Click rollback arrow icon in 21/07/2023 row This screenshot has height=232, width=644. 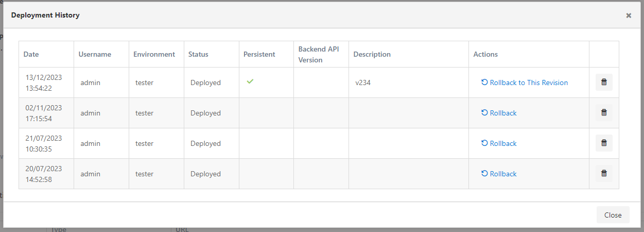[484, 143]
